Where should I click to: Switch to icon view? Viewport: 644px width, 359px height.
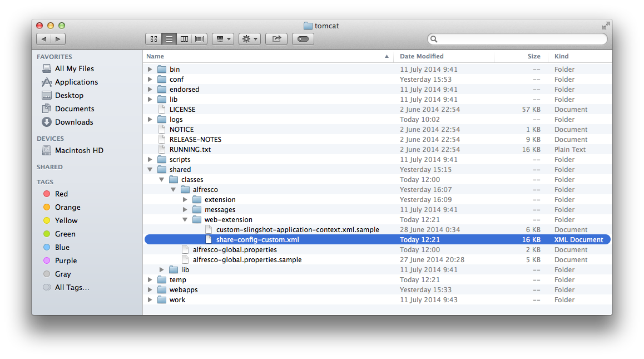pyautogui.click(x=153, y=39)
